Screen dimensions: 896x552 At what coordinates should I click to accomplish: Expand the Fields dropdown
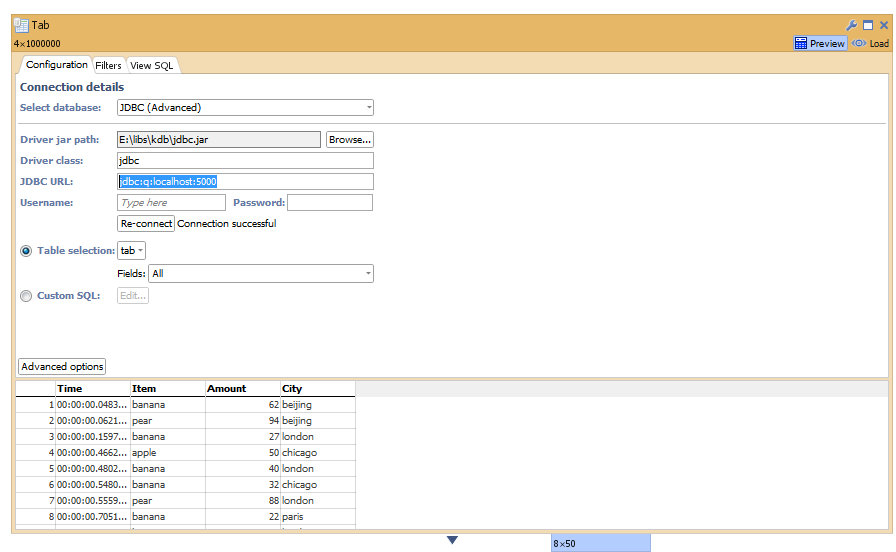369,273
